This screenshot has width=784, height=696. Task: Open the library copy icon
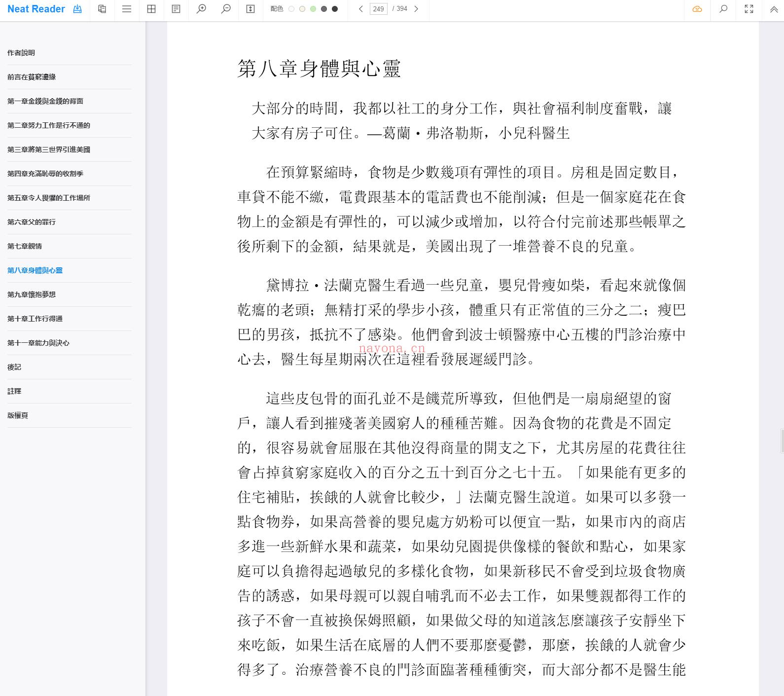(102, 9)
